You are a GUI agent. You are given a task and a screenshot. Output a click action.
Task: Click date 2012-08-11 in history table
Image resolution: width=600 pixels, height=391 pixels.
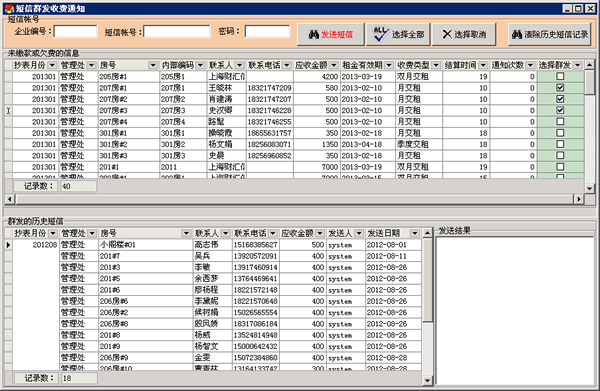393,256
